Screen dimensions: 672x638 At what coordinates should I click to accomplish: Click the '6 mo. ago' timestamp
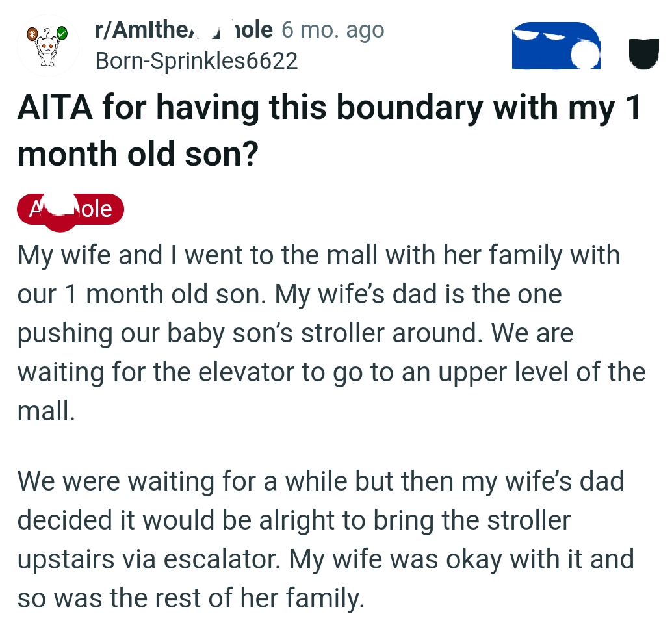tap(333, 29)
